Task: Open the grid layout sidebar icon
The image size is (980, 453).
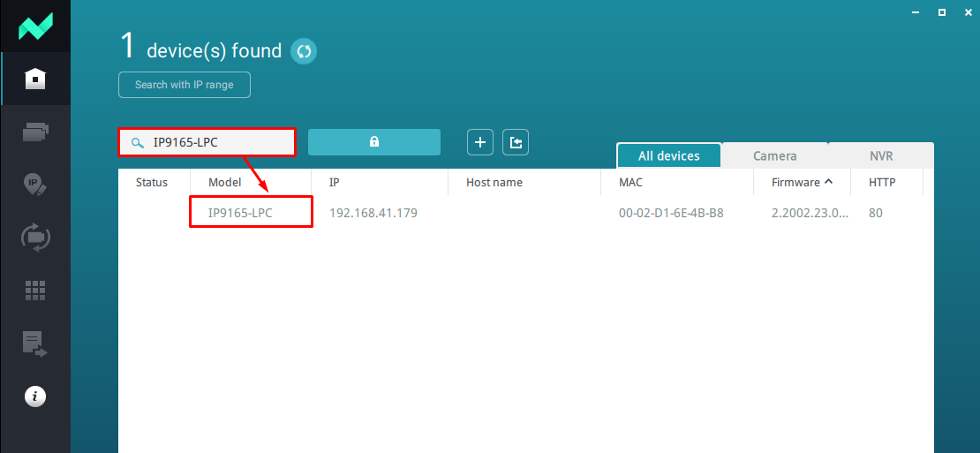Action: click(x=35, y=291)
